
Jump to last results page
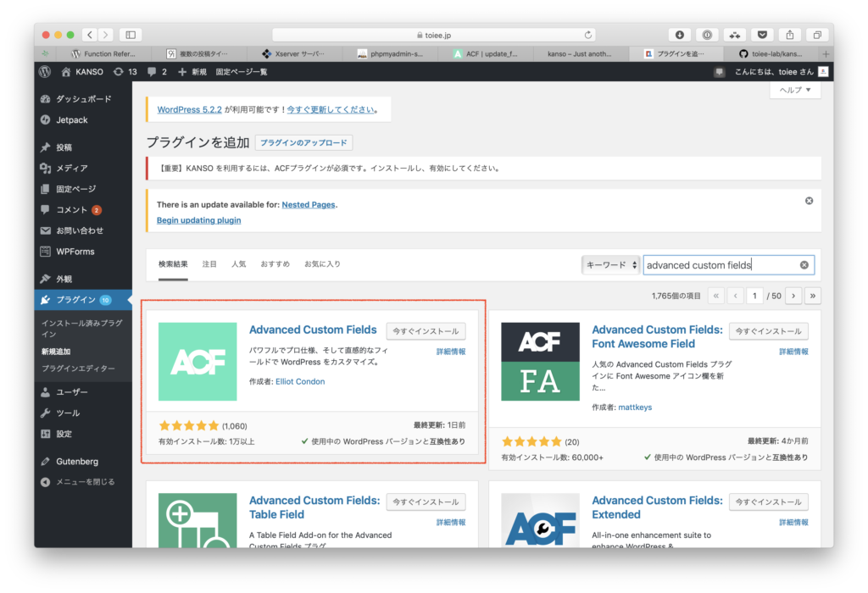[813, 296]
